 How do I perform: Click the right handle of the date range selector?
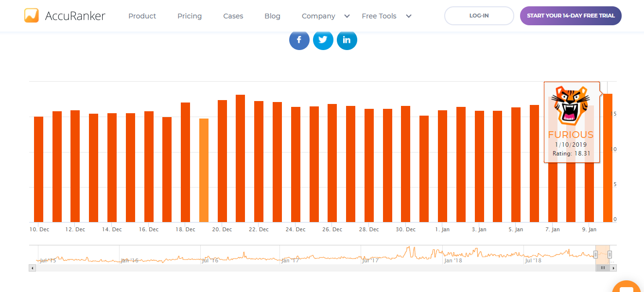pos(610,254)
